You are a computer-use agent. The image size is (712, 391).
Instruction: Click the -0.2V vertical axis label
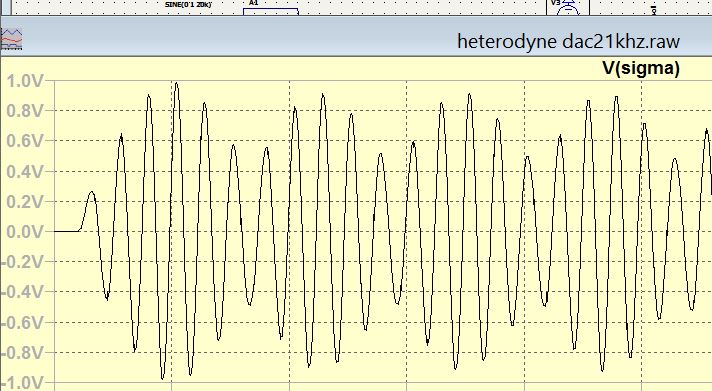(x=22, y=262)
